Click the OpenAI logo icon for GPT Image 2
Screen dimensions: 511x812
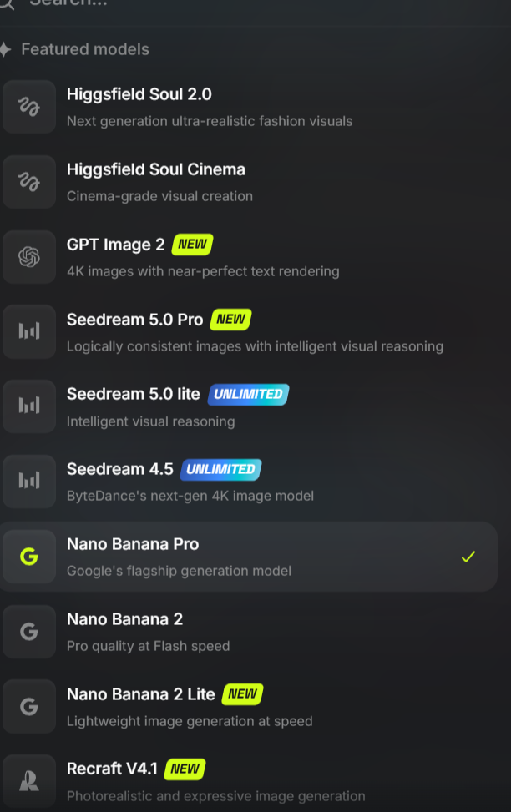pyautogui.click(x=29, y=257)
